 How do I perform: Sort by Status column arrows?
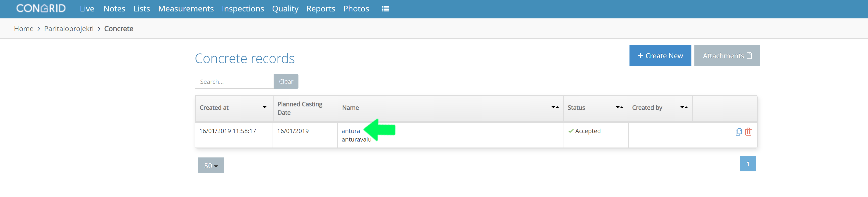(x=619, y=107)
